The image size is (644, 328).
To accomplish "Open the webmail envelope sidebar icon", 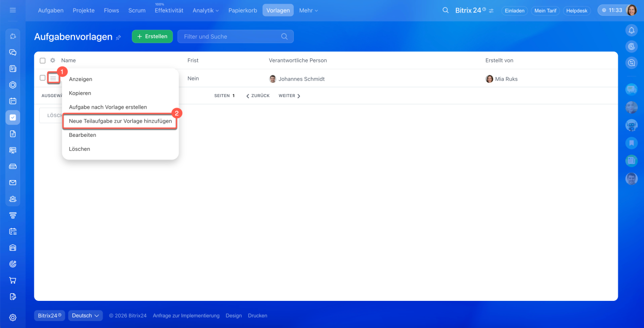I will click(x=13, y=183).
